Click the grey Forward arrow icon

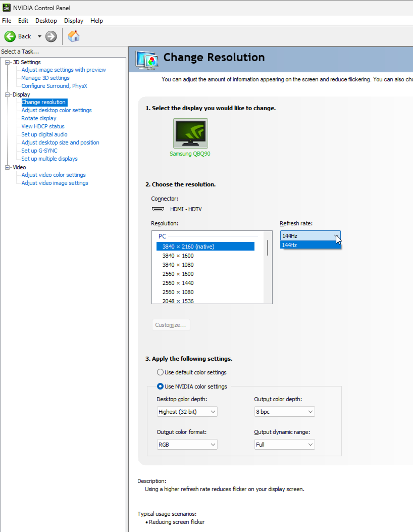[51, 36]
